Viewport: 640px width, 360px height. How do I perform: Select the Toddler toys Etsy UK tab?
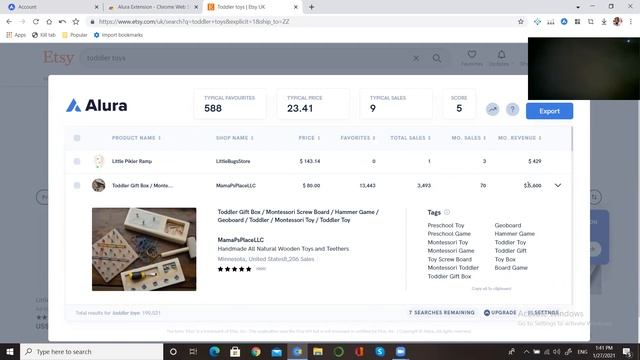coord(253,7)
